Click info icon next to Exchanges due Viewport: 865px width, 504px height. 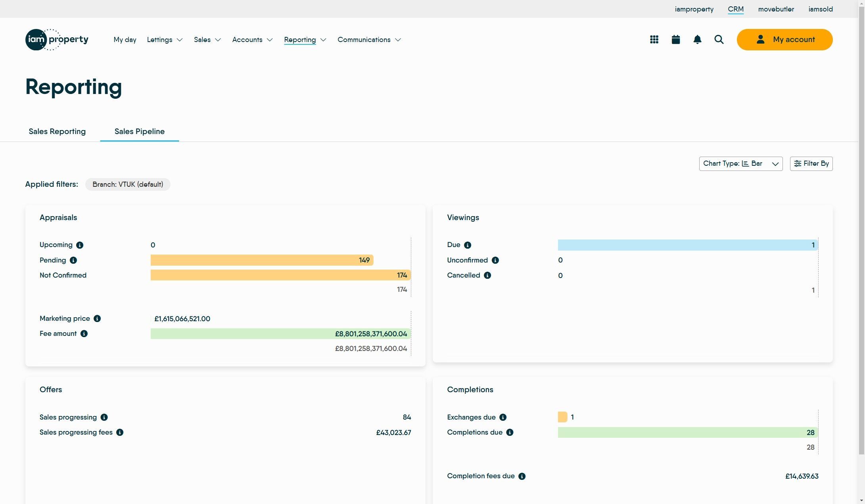(x=503, y=417)
